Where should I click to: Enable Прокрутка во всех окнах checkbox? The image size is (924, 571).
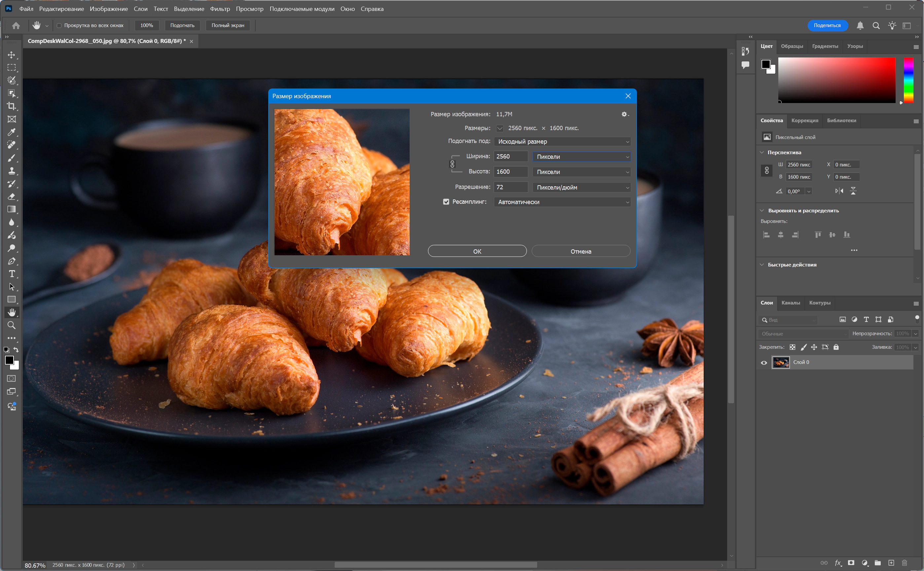pos(59,25)
